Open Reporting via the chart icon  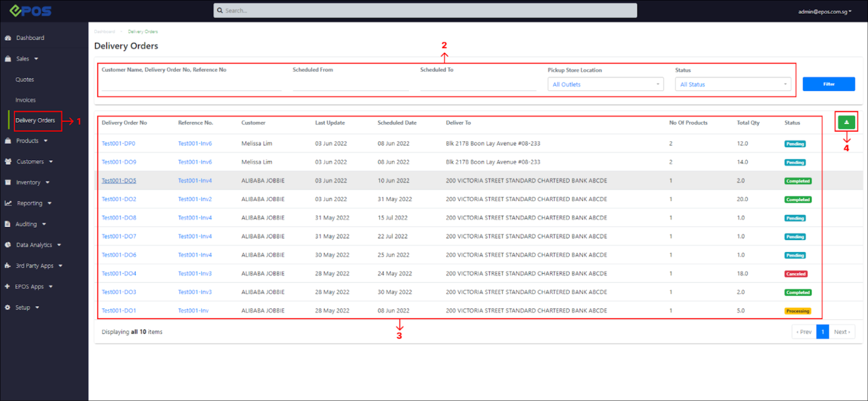click(x=8, y=203)
